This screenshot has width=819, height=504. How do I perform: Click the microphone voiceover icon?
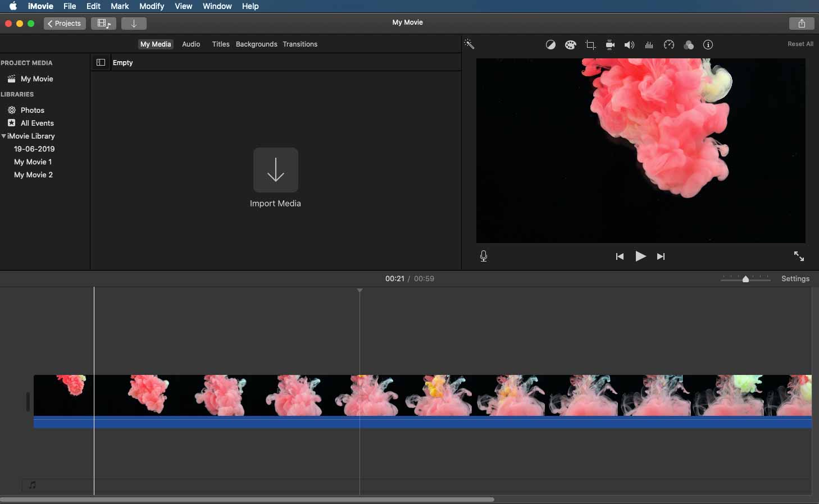(484, 256)
